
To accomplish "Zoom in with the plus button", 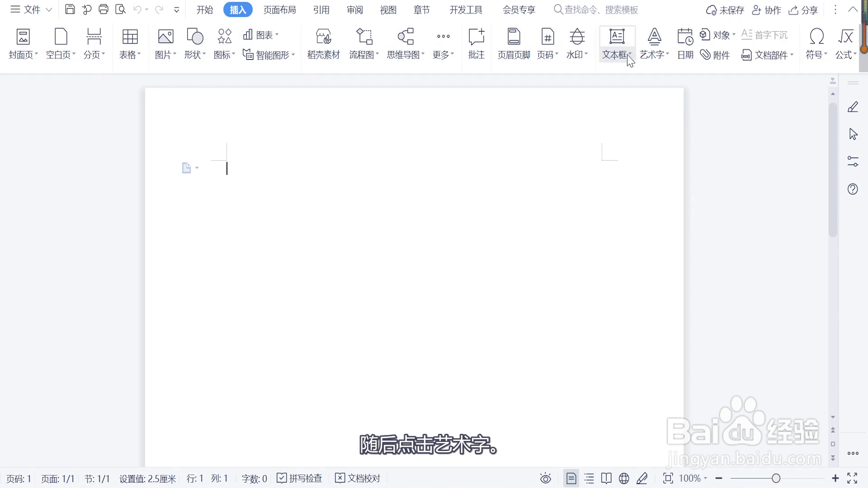I will [835, 478].
